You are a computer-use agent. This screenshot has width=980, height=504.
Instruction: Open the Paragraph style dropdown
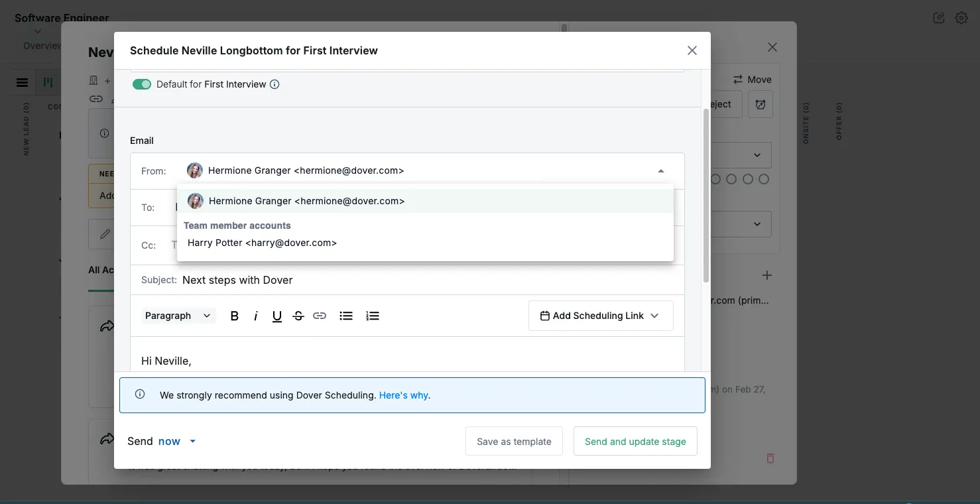(x=178, y=316)
